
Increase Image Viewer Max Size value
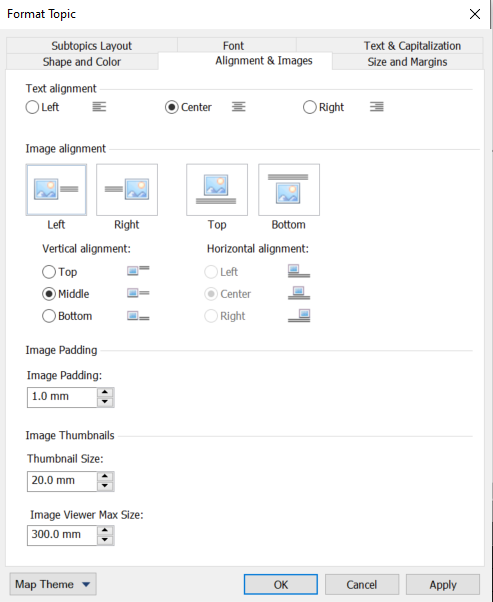[105, 531]
